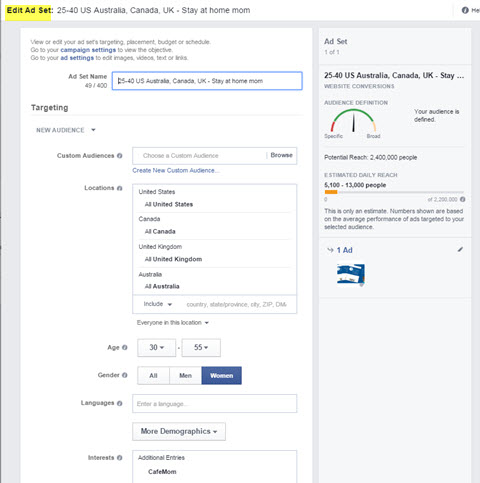Open the Help icon at top right
The image size is (480, 483).
click(465, 10)
